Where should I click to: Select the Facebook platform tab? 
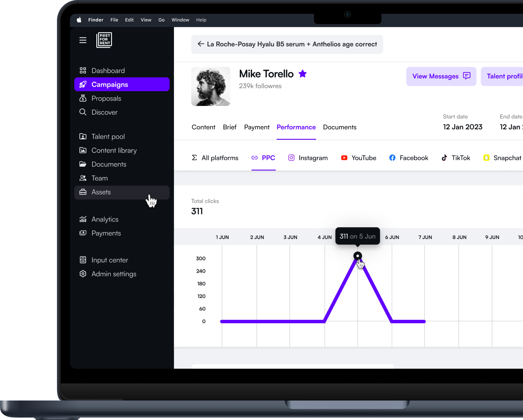[409, 158]
